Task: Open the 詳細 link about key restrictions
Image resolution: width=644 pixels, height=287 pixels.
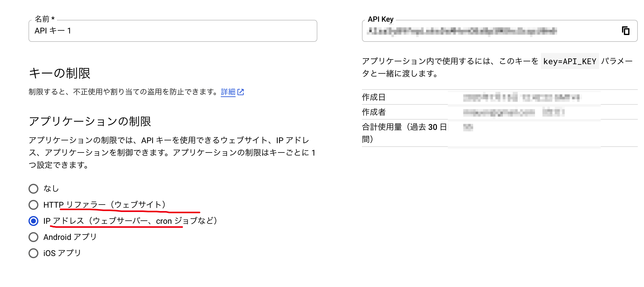Action: pyautogui.click(x=228, y=92)
